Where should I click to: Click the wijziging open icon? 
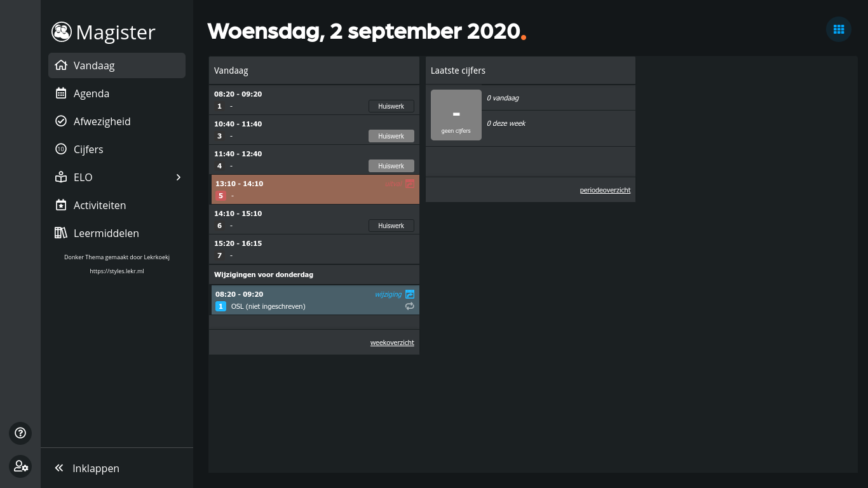pyautogui.click(x=410, y=294)
